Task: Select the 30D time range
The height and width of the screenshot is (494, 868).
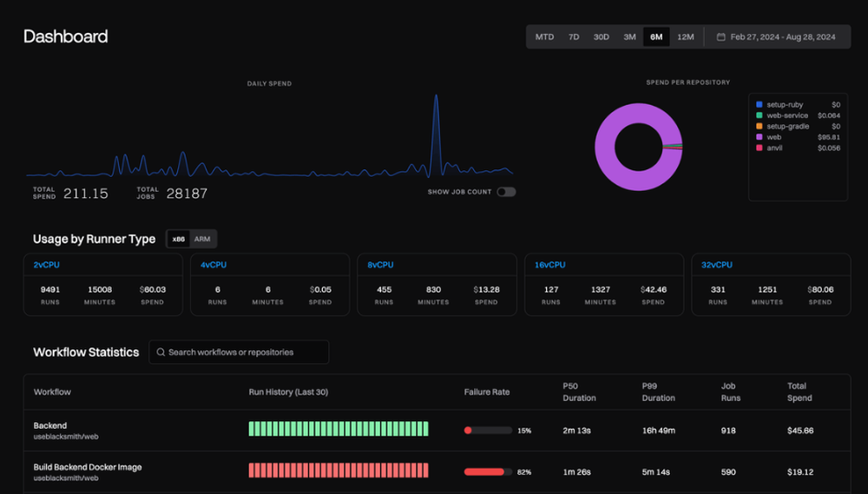Action: click(602, 37)
